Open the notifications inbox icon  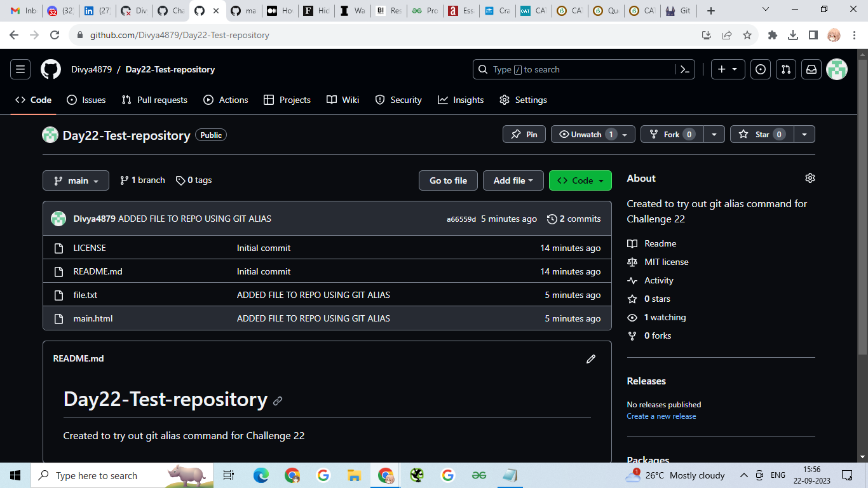(x=811, y=69)
